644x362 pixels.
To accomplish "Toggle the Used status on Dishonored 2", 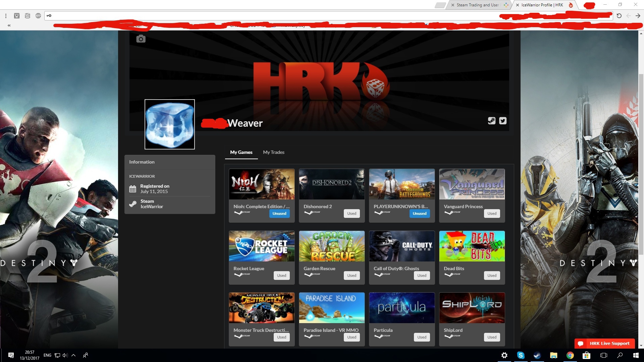I will 352,214.
